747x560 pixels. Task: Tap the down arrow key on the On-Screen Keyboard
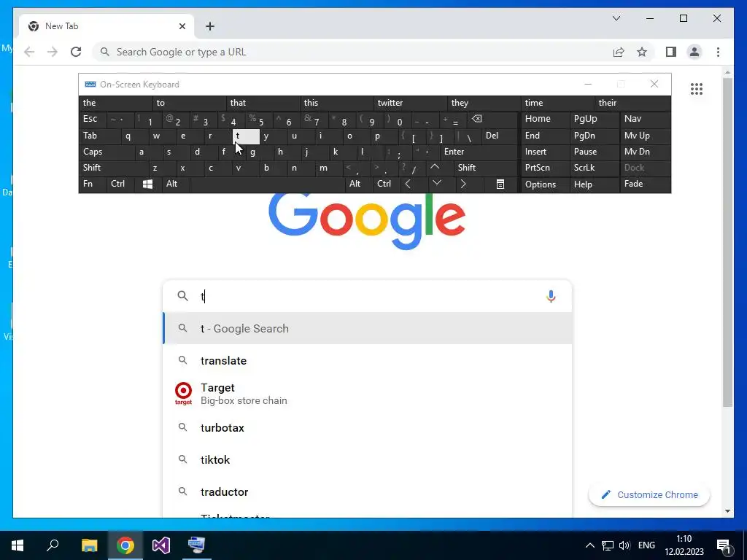(x=436, y=183)
